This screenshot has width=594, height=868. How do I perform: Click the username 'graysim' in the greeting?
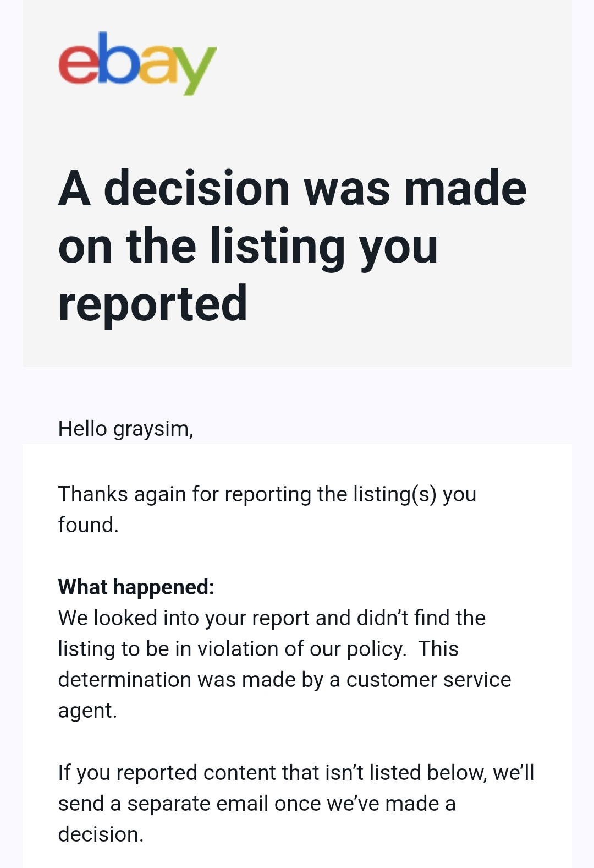[x=152, y=429]
